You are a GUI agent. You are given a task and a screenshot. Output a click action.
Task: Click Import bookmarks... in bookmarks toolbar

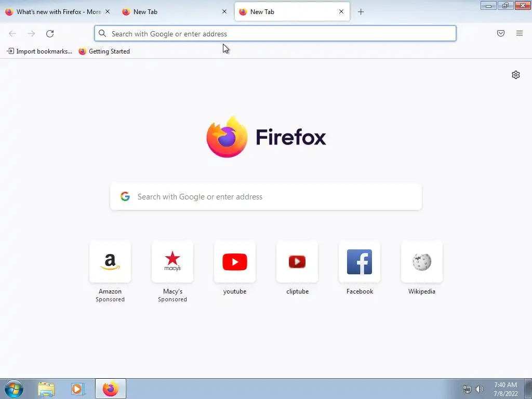39,51
